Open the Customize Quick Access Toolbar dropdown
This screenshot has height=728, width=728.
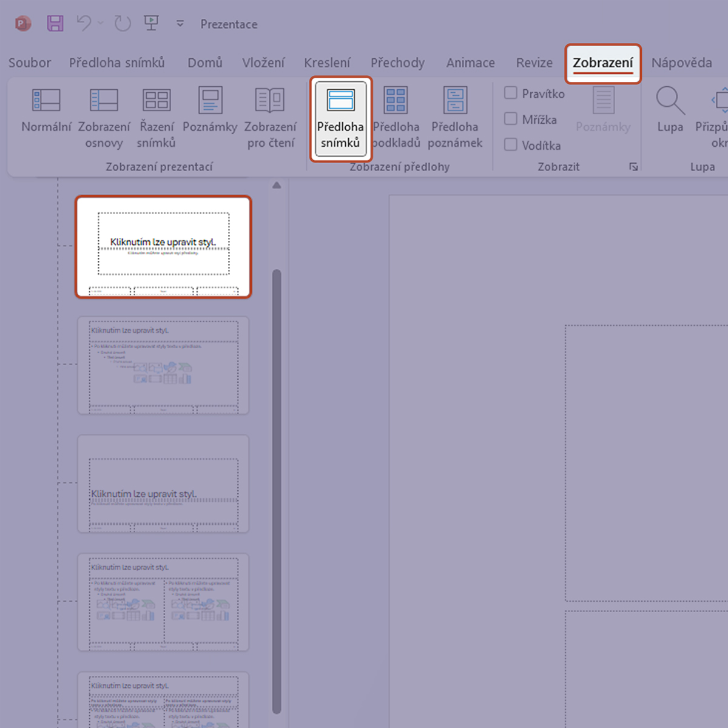[x=180, y=24]
